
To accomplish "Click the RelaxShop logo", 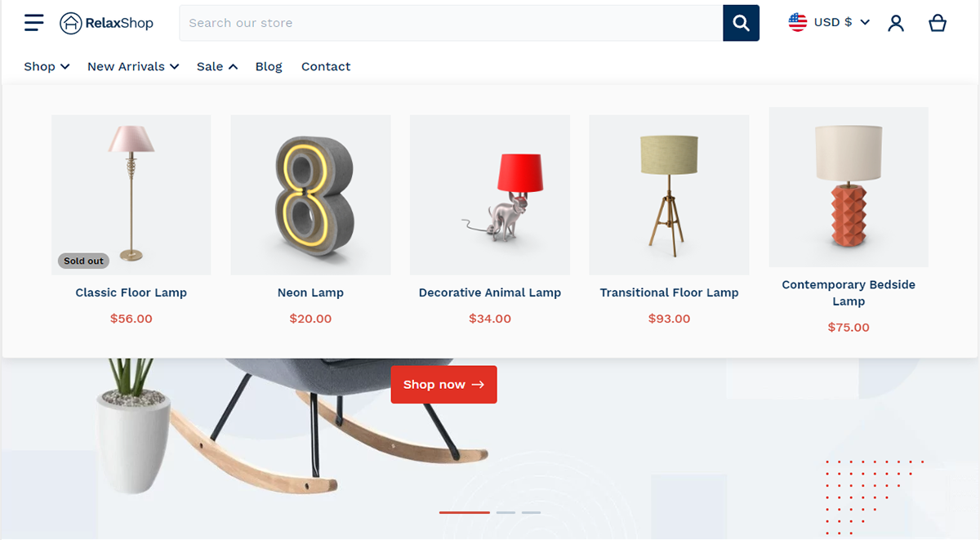I will tap(106, 23).
